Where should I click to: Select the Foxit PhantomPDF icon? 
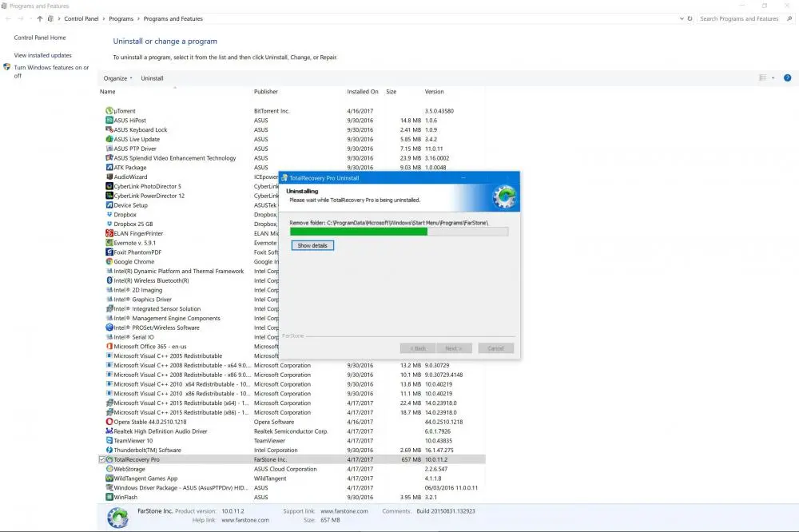coord(109,252)
